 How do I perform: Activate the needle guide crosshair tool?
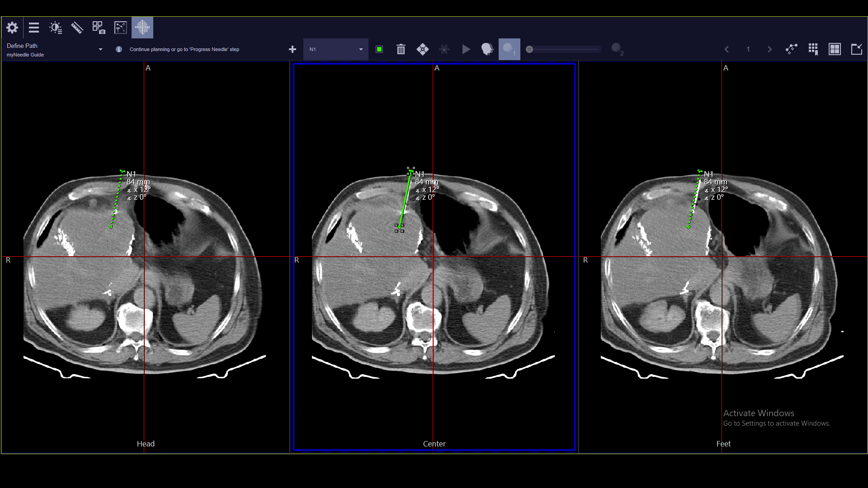tap(142, 27)
